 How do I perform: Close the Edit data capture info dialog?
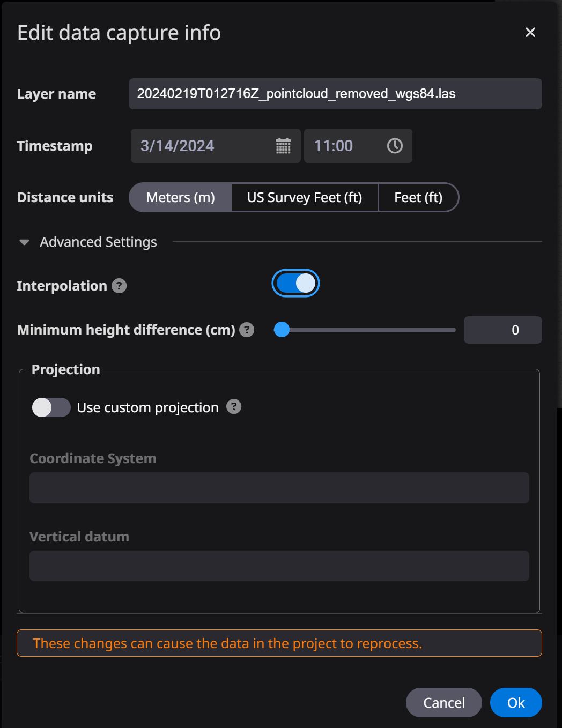[x=530, y=33]
